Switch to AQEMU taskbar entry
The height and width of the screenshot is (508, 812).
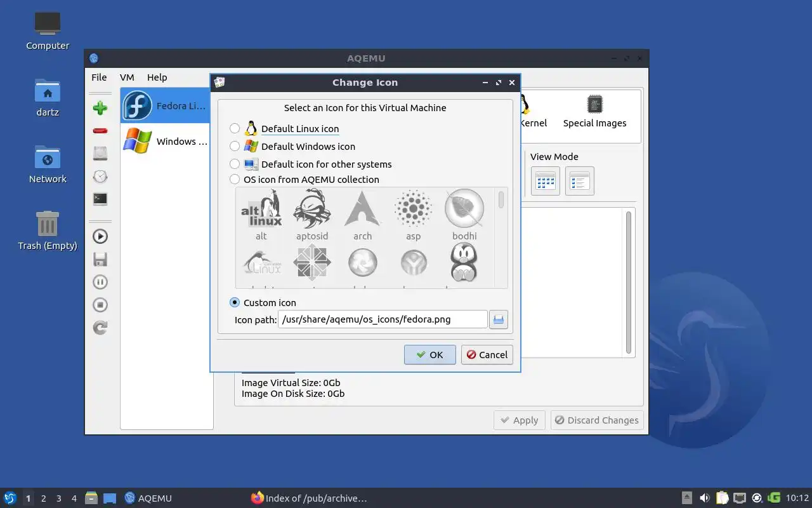pyautogui.click(x=148, y=498)
